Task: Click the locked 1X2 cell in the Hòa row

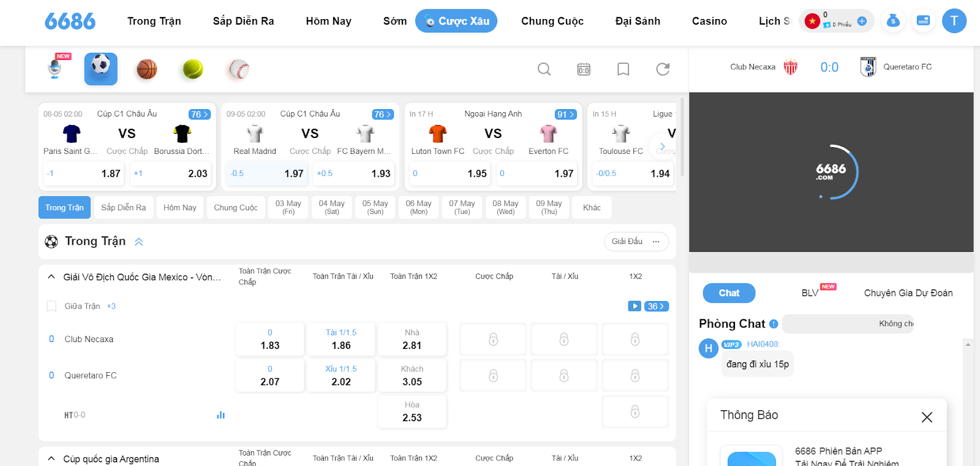Action: tap(635, 411)
